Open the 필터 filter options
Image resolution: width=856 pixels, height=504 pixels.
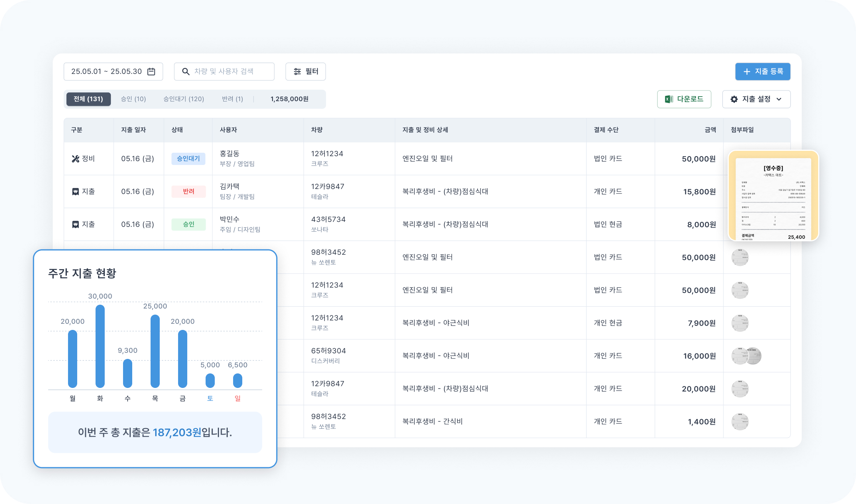pyautogui.click(x=305, y=71)
